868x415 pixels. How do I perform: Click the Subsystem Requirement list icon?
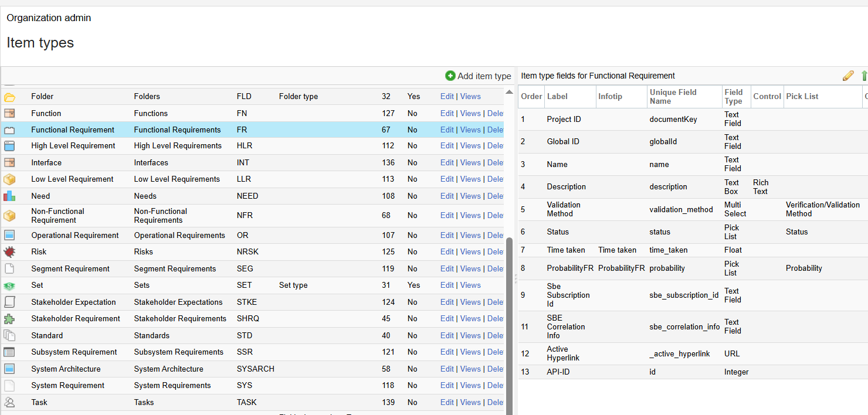tap(9, 352)
